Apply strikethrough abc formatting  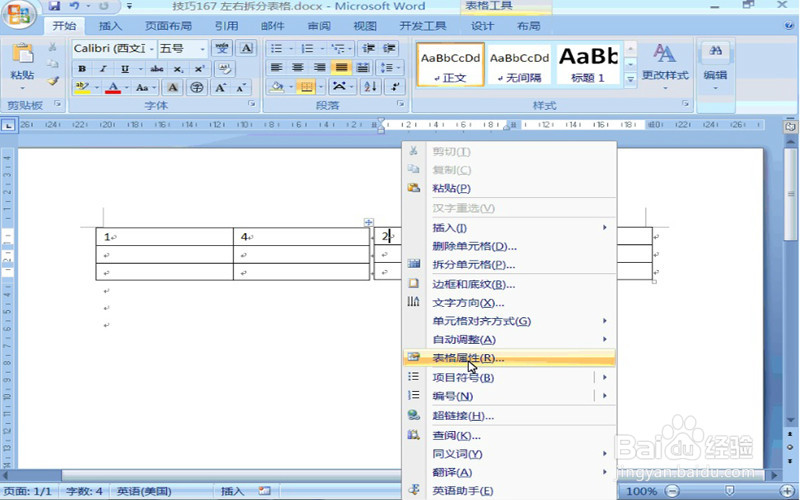click(x=157, y=68)
